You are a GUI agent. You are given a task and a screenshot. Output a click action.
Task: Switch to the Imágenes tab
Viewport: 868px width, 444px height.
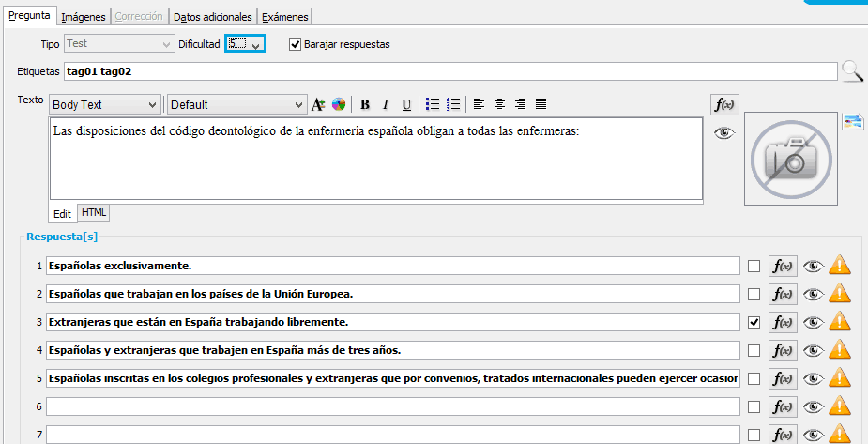pos(84,16)
